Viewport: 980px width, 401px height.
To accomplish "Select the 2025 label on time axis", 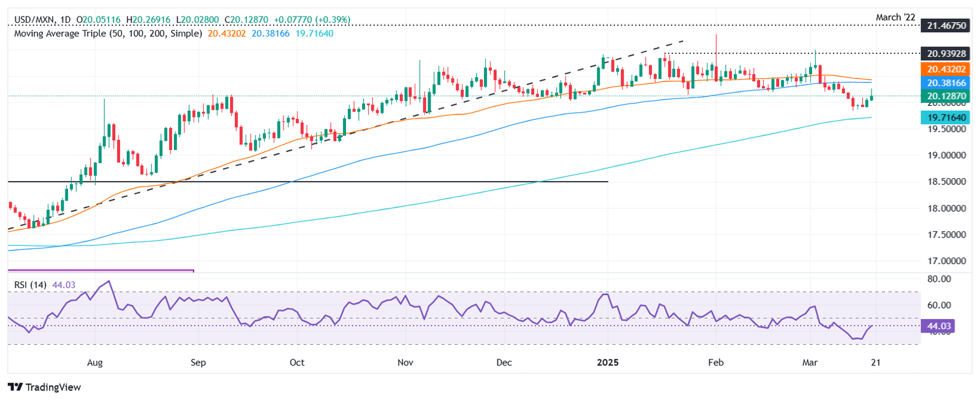I will [x=608, y=362].
